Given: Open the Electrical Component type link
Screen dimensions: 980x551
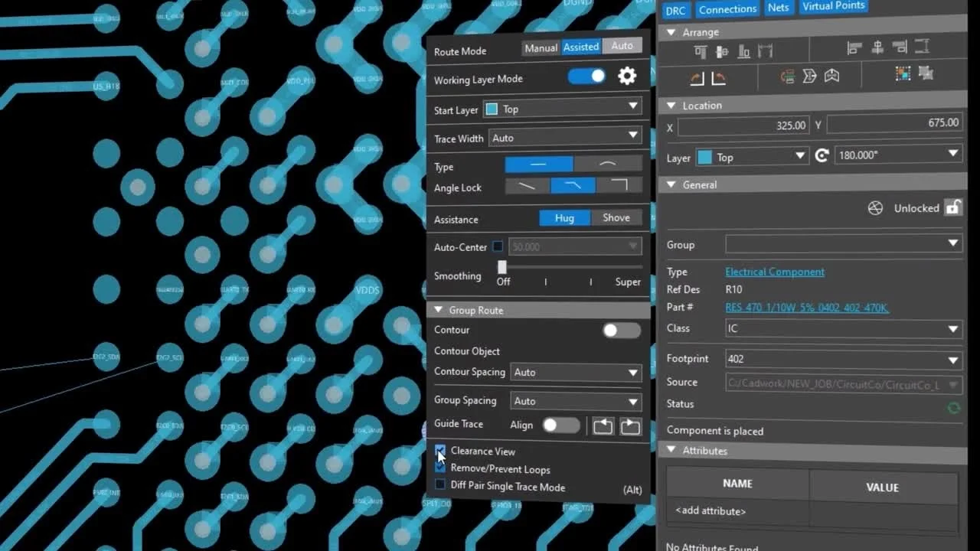Looking at the screenshot, I should click(x=775, y=272).
